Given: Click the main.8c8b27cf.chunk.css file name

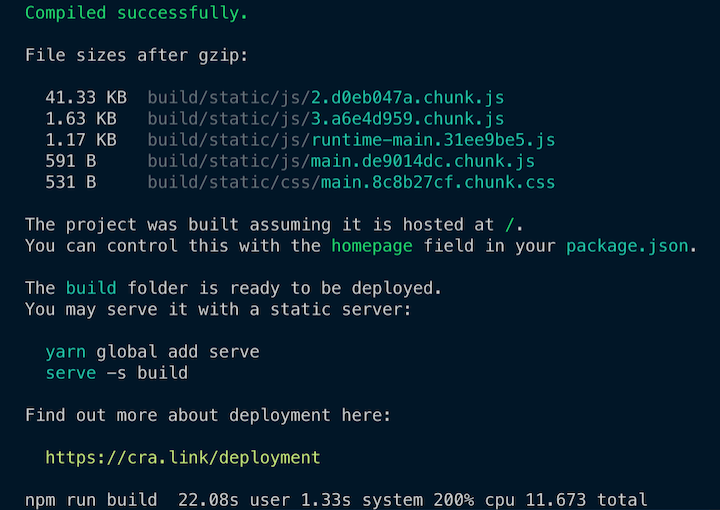Looking at the screenshot, I should (438, 182).
